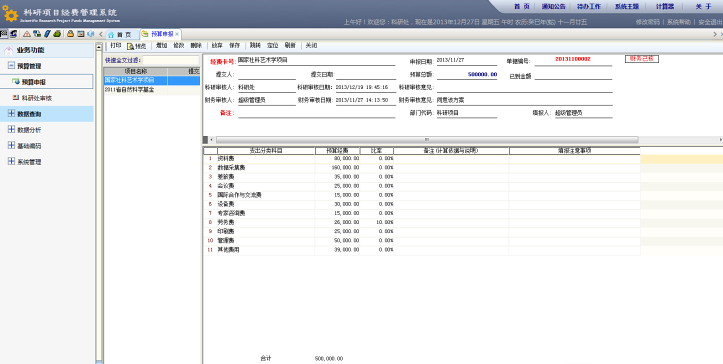Click the warning triangle icon in top toolbar
Image resolution: width=723 pixels, height=364 pixels.
tap(26, 34)
